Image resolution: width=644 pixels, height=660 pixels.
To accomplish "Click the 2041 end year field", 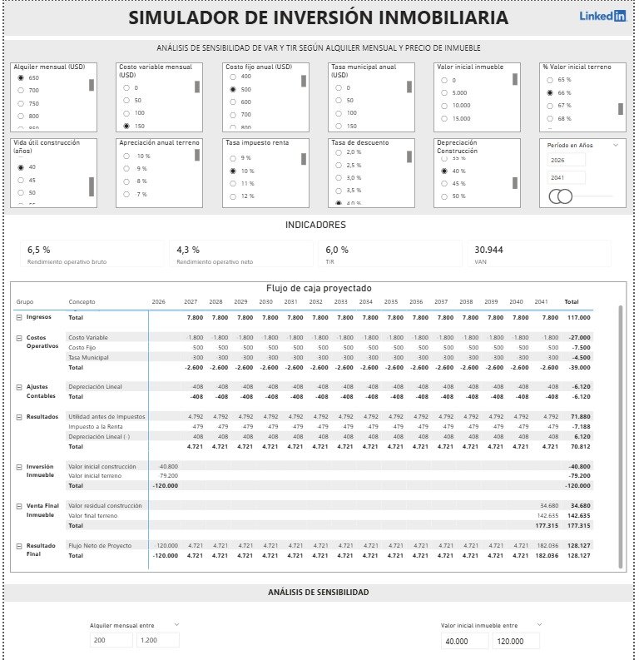I will [566, 177].
